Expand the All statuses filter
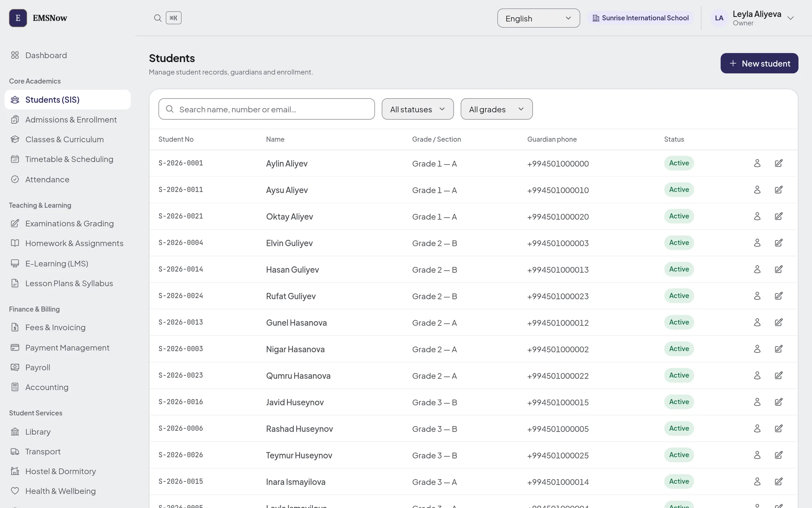This screenshot has width=812, height=508. [417, 109]
